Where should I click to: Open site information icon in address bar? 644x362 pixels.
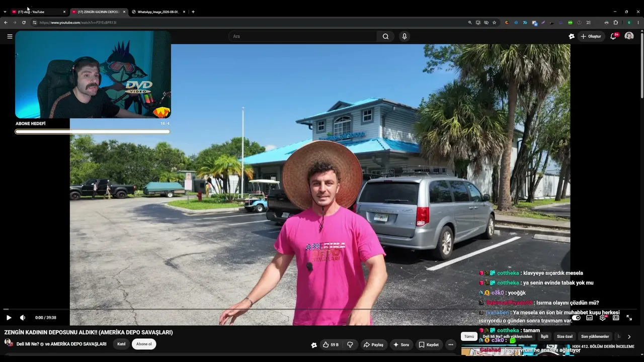tap(35, 23)
